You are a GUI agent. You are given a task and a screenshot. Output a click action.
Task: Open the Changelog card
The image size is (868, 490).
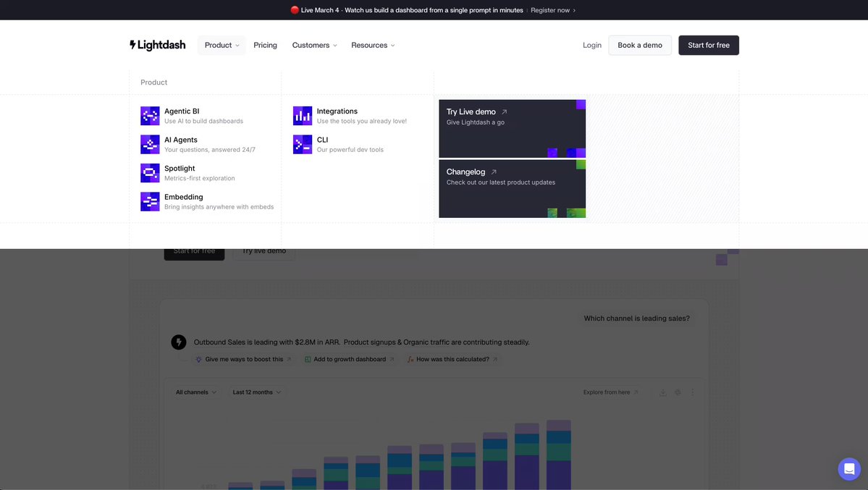pos(512,189)
